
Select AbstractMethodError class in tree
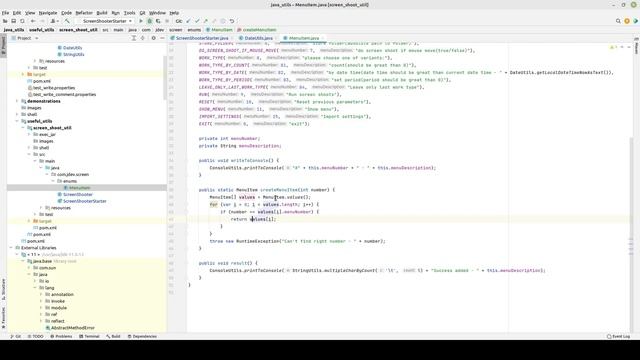click(x=73, y=328)
